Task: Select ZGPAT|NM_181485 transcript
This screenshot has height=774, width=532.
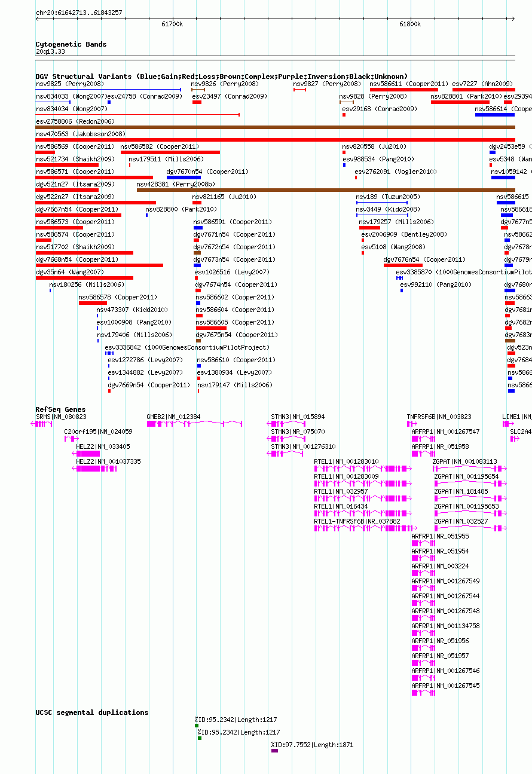Action: pyautogui.click(x=470, y=498)
